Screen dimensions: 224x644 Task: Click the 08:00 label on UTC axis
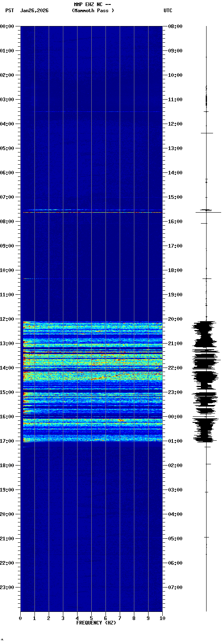pyautogui.click(x=175, y=26)
